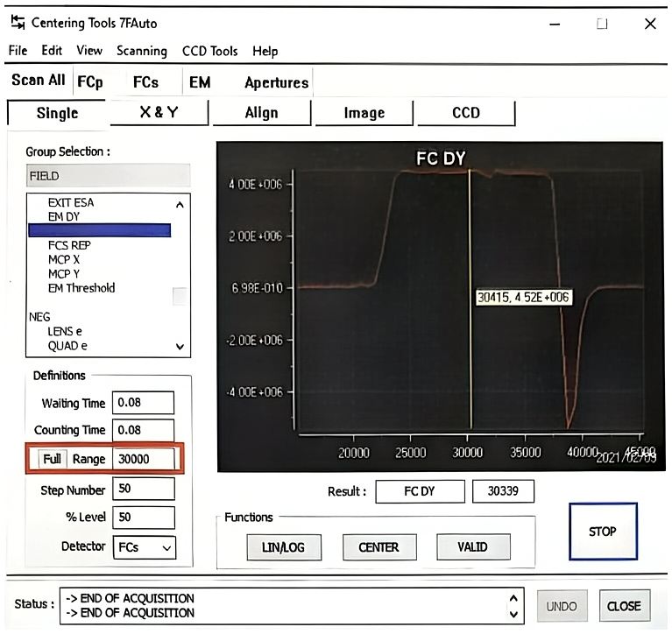This screenshot has height=634, width=672.
Task: Minimize the Centering Tools window
Action: (x=555, y=24)
